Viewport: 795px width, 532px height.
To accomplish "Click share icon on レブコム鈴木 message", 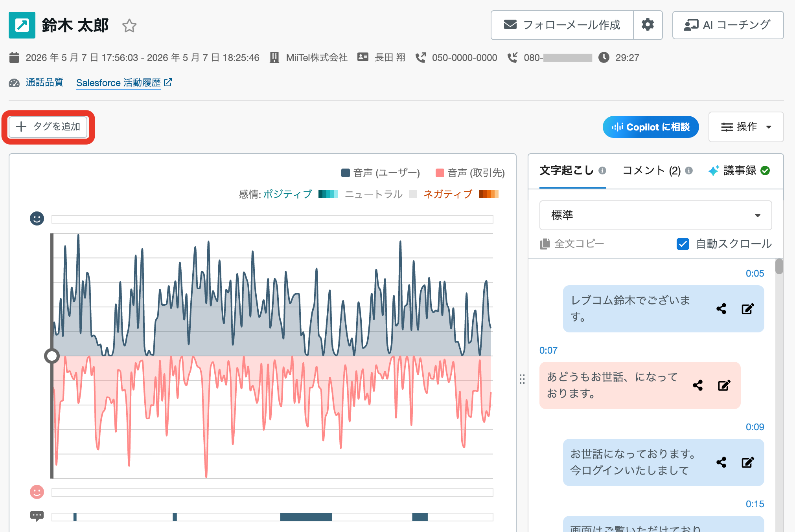I will [x=721, y=309].
